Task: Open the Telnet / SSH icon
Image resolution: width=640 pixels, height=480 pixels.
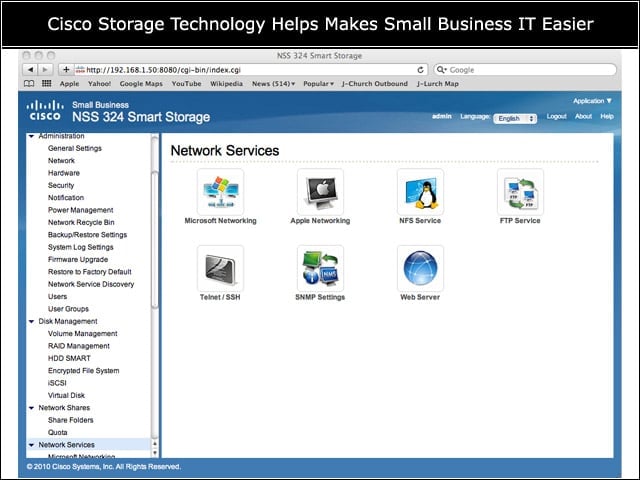Action: pyautogui.click(x=220, y=269)
